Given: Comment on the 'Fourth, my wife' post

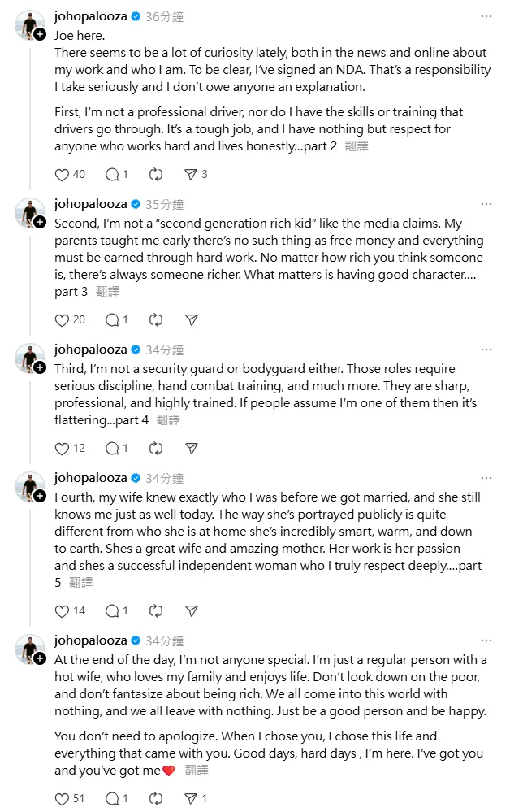Looking at the screenshot, I should coord(113,610).
